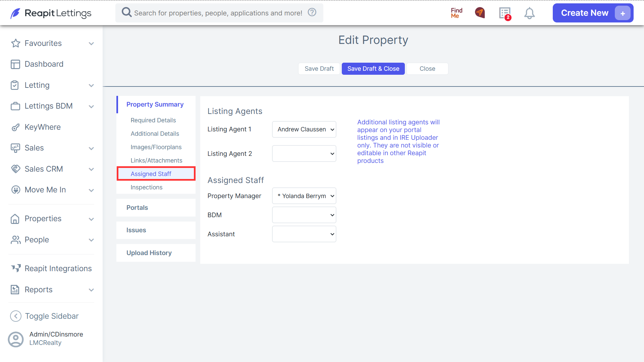Select Additional Details section

tap(155, 134)
